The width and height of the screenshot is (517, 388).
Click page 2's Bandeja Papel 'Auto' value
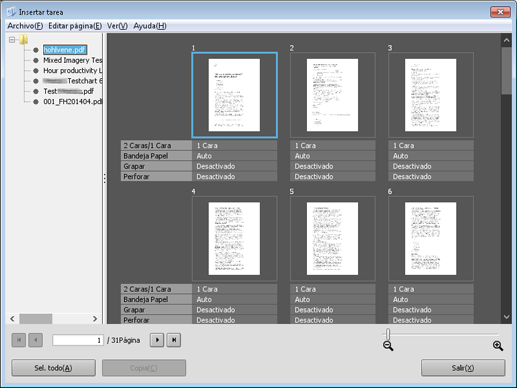coord(332,156)
